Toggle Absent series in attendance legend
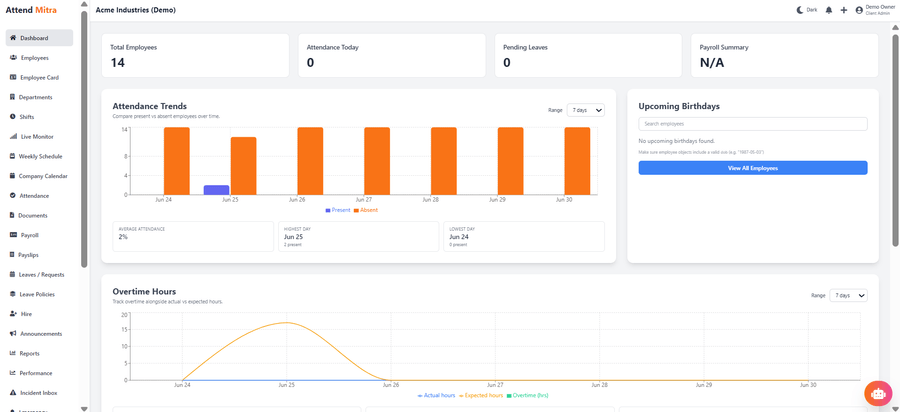900x412 pixels. [366, 210]
